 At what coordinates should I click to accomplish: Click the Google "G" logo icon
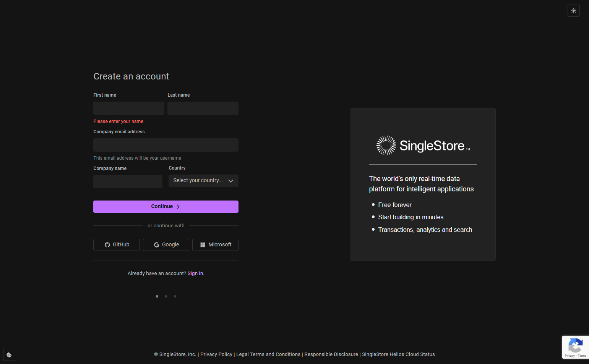click(x=156, y=244)
